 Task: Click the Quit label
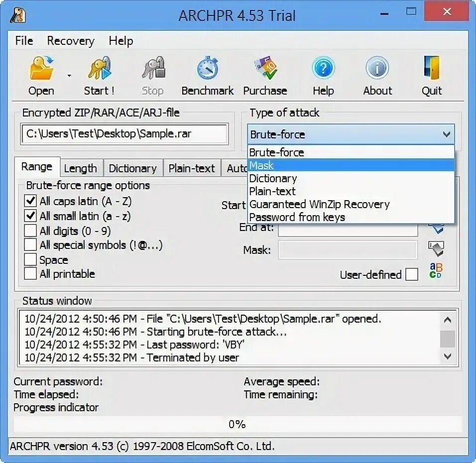coord(432,91)
